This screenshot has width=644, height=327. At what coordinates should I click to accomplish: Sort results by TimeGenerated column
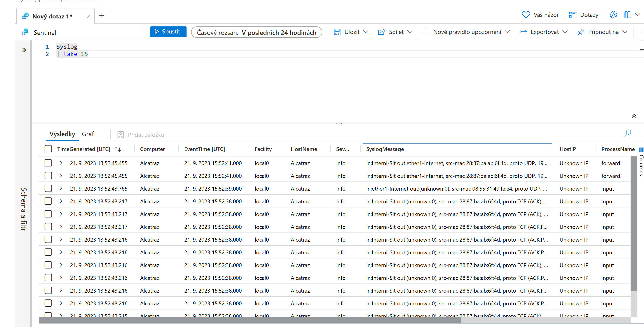(118, 149)
